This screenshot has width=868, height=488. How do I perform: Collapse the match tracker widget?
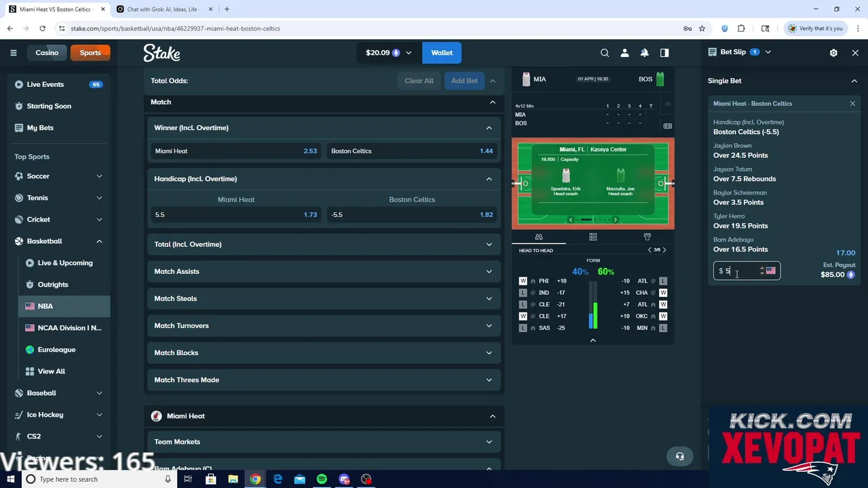tap(593, 340)
